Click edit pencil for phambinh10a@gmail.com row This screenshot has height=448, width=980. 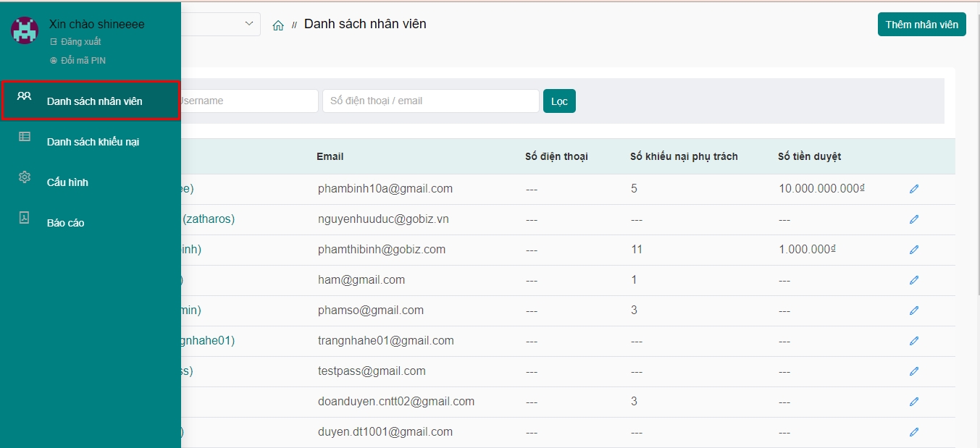click(914, 189)
